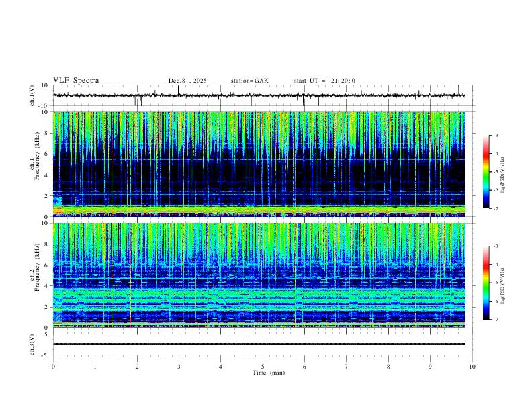Click the ch.1 colorbar "log(PSD)(V²/Hz)" label
Image resolution: width=532 pixels, height=411 pixels.
[x=502, y=175]
